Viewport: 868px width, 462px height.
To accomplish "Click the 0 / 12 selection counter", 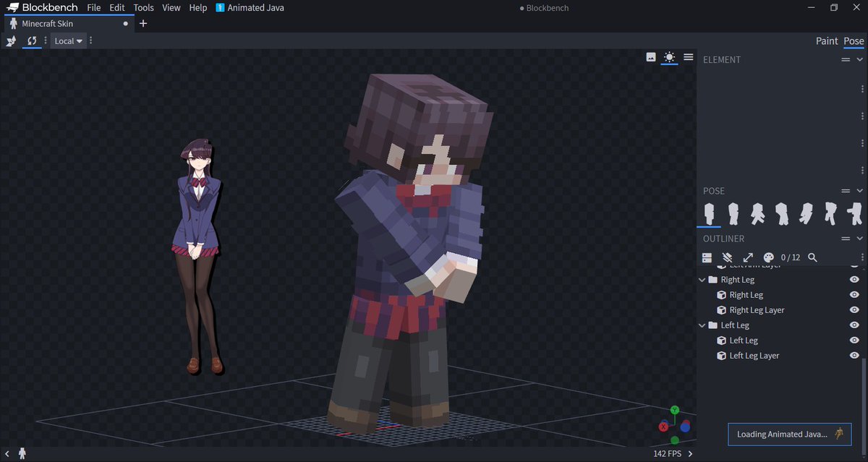I will click(x=791, y=257).
